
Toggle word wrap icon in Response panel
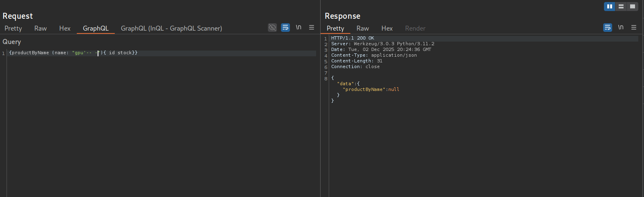[608, 27]
